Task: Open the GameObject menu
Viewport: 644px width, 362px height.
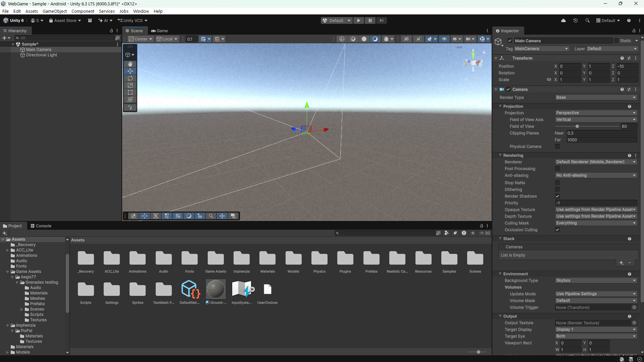Action: [55, 11]
